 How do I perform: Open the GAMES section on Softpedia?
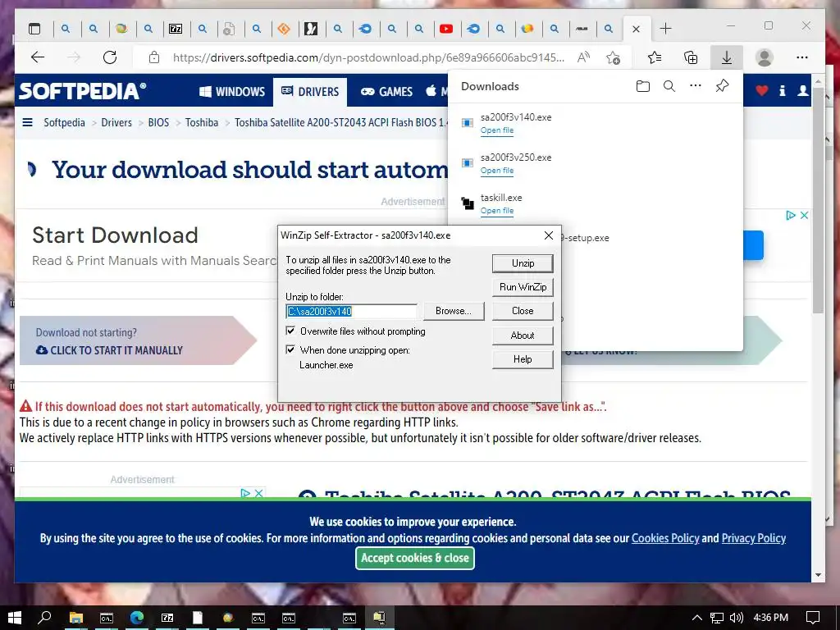point(386,92)
